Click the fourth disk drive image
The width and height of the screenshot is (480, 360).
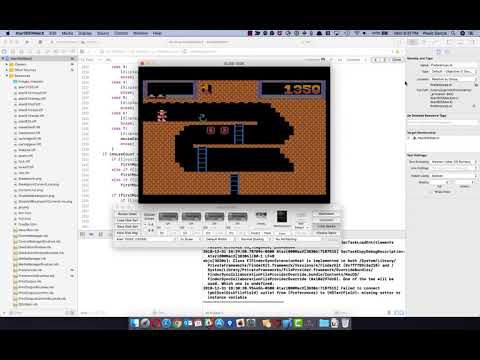[237, 216]
